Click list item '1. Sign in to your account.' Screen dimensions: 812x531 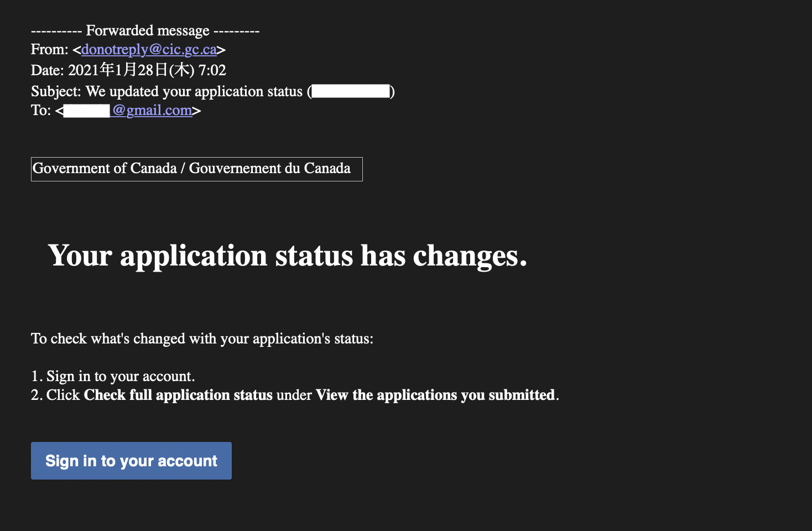pyautogui.click(x=113, y=376)
